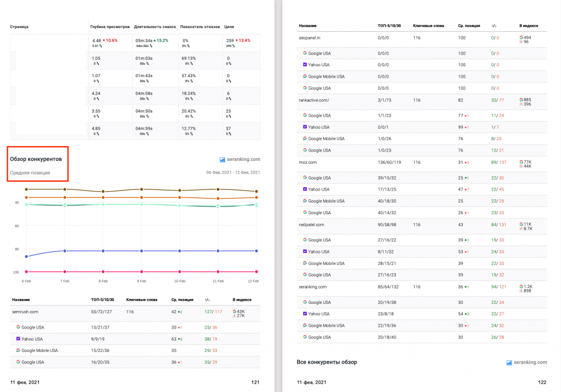This screenshot has width=561, height=392.
Task: Click Google index icon beside 885 for rankactive.com
Action: [522, 100]
